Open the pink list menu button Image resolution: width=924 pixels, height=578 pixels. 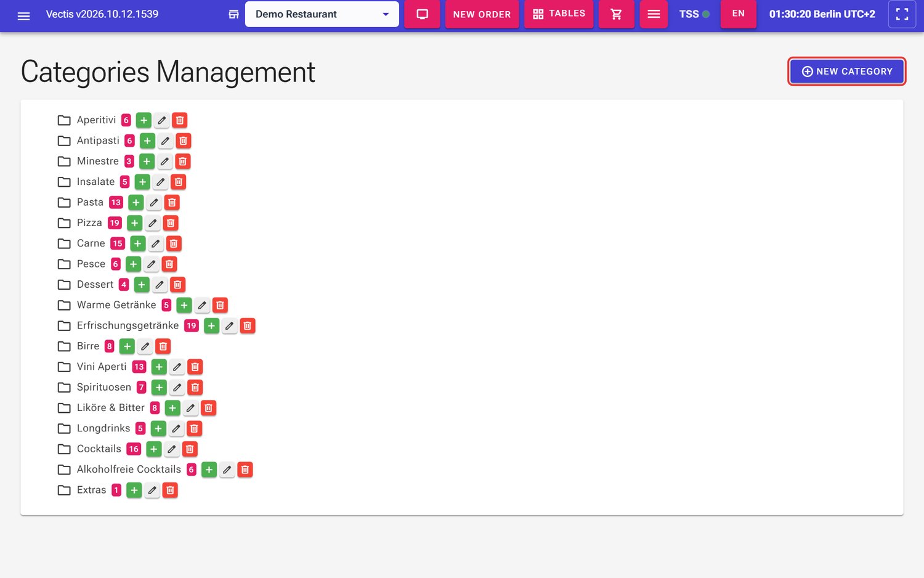click(654, 14)
